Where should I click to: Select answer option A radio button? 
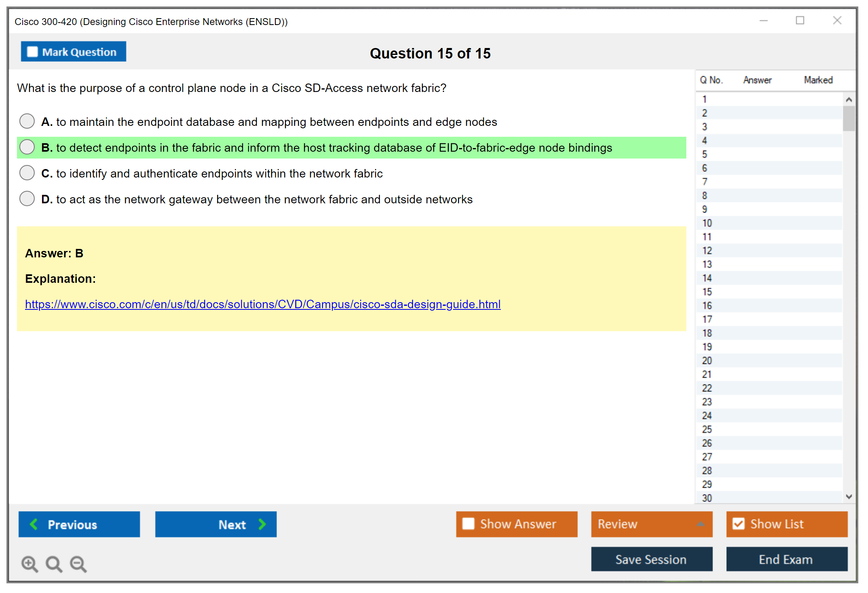27,121
